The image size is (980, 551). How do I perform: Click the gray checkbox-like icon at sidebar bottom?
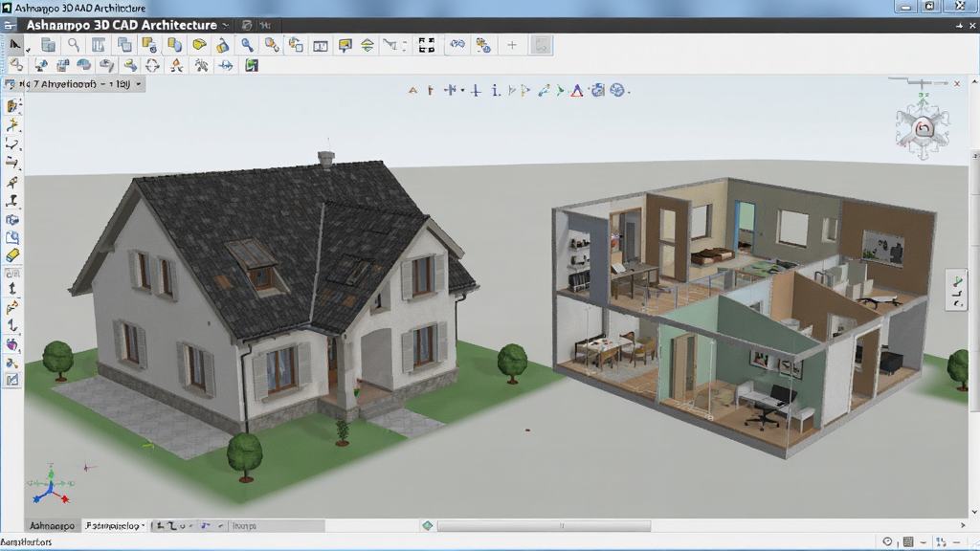(x=12, y=380)
